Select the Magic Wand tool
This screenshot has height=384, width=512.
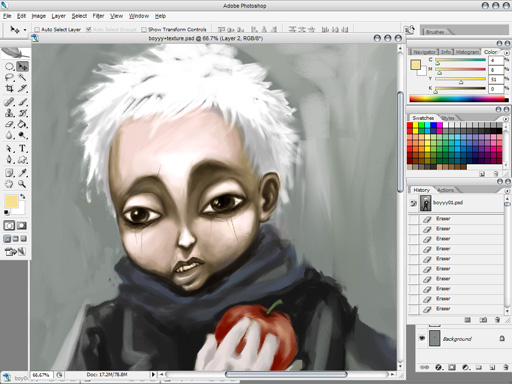pyautogui.click(x=22, y=78)
